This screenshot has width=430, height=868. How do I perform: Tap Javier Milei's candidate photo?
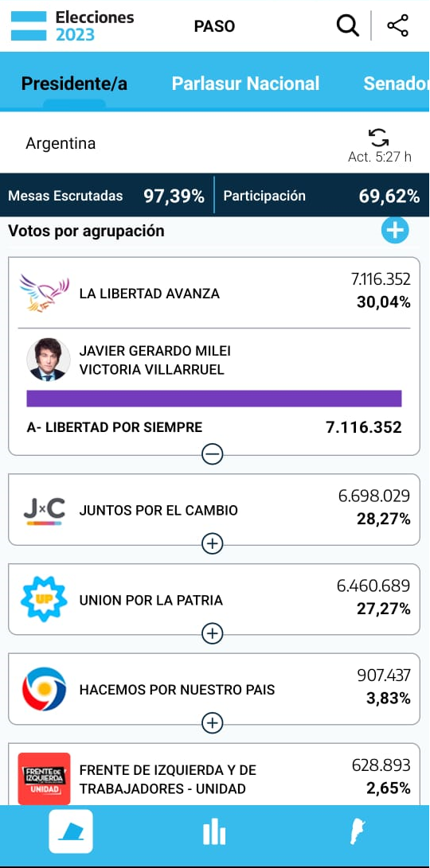click(49, 360)
